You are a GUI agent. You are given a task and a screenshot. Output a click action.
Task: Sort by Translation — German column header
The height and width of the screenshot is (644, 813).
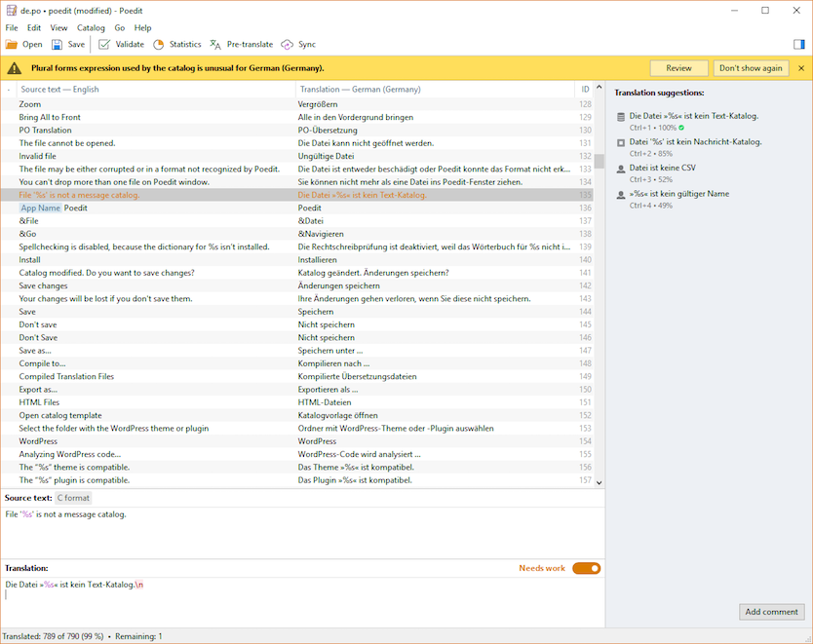pos(435,89)
